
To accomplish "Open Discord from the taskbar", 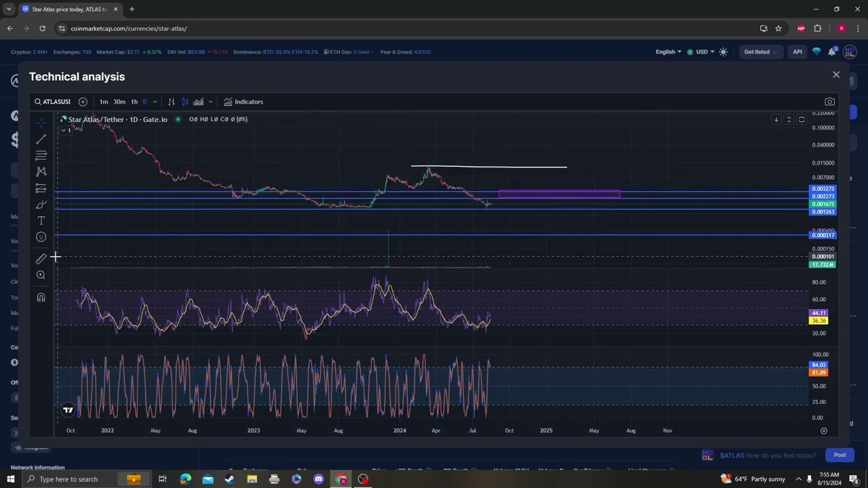I will pos(319,479).
